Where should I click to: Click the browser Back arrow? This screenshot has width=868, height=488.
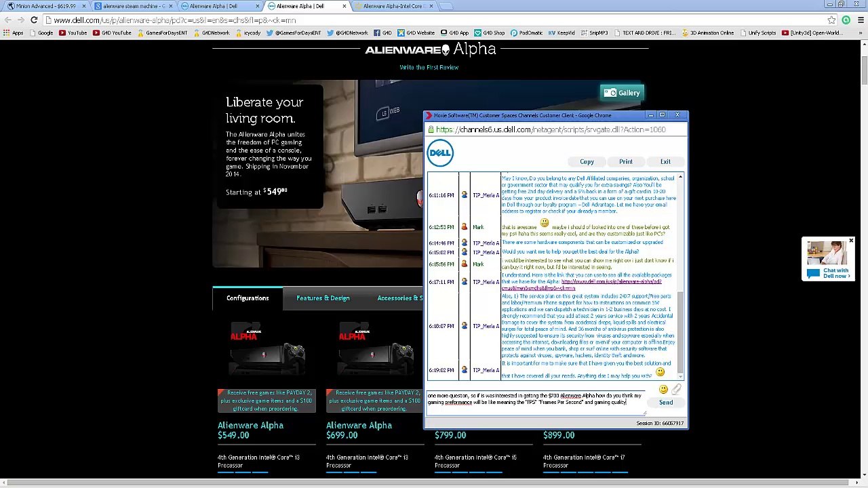(x=8, y=20)
